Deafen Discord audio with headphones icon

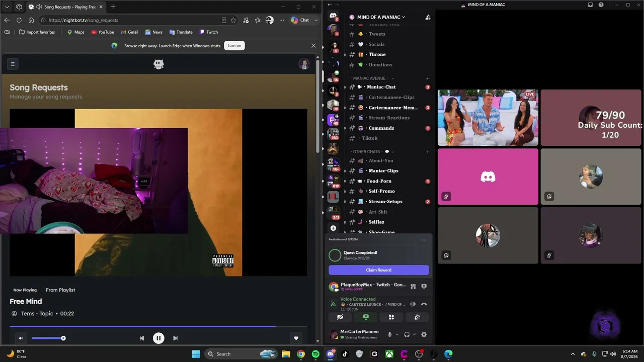pos(407,335)
